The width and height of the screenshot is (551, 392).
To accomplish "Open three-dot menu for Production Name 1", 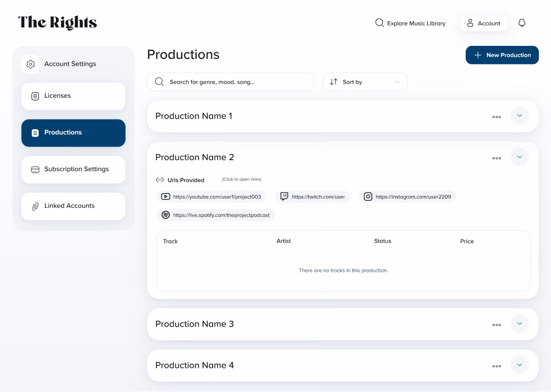I will point(496,117).
